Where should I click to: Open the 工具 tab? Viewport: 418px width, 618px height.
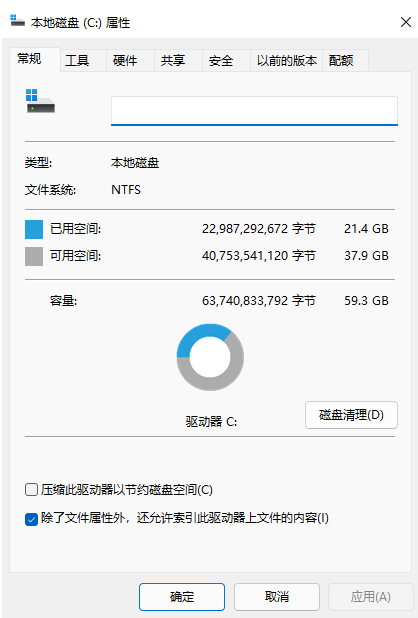[x=83, y=60]
